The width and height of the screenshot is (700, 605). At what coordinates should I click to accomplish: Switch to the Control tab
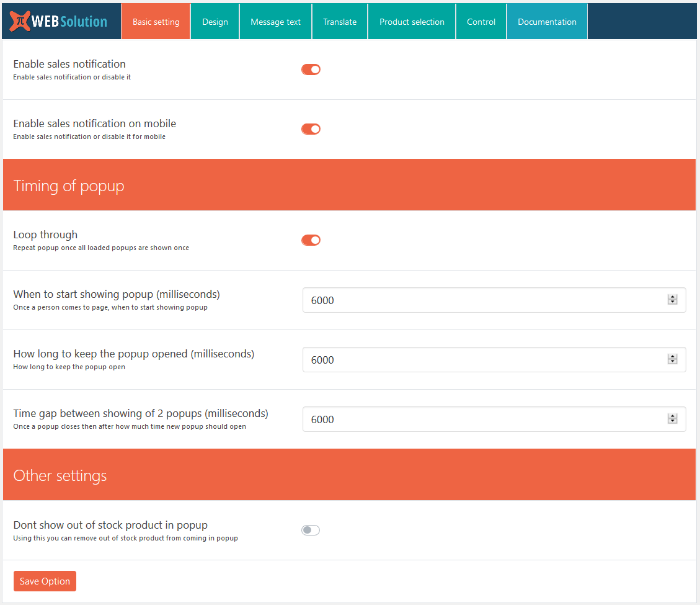(481, 21)
